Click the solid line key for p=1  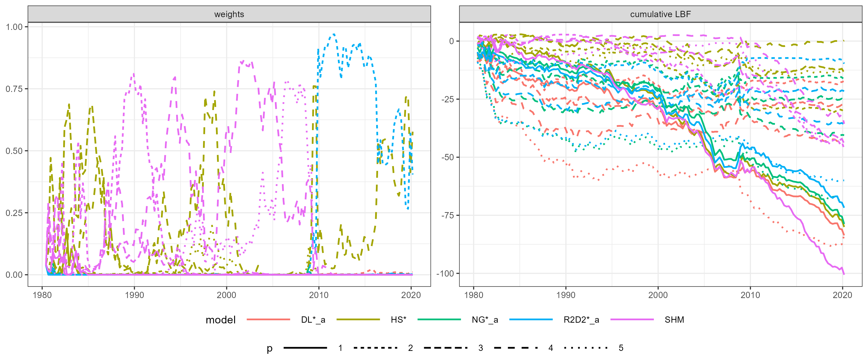click(x=305, y=348)
